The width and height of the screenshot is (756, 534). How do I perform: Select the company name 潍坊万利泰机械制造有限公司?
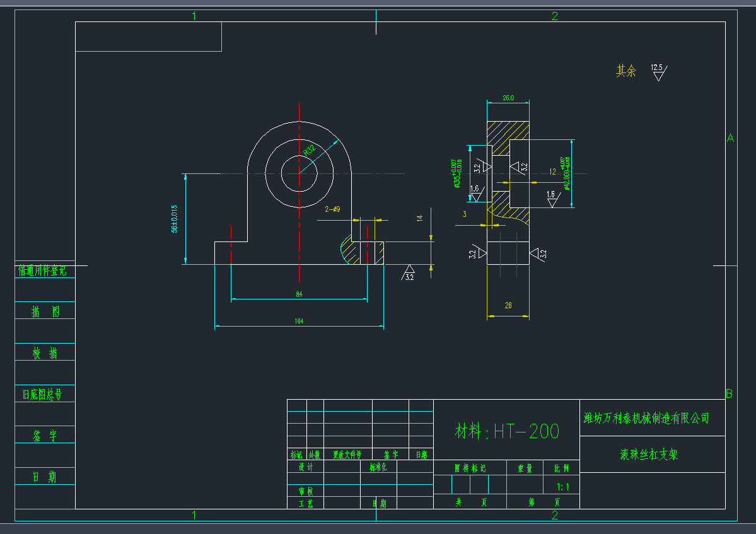point(646,418)
